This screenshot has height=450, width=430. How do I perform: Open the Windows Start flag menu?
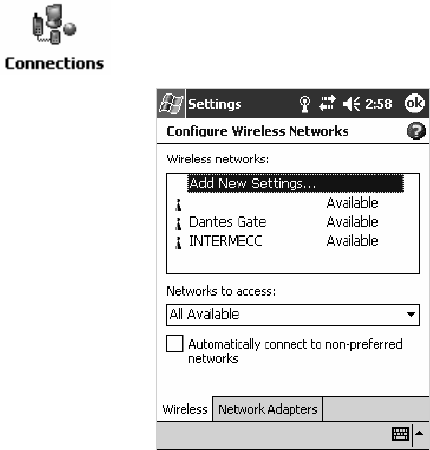tap(171, 104)
